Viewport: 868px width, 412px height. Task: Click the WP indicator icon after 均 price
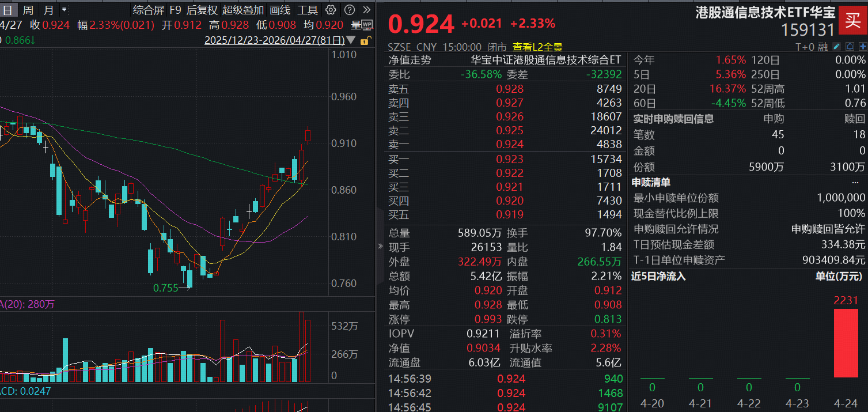(x=367, y=25)
